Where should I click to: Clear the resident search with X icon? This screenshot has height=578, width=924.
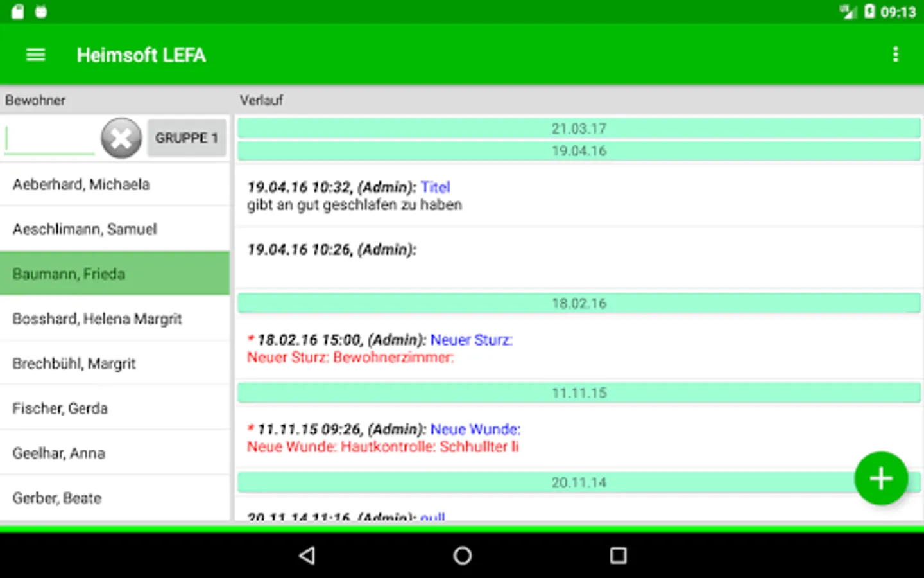pyautogui.click(x=121, y=138)
